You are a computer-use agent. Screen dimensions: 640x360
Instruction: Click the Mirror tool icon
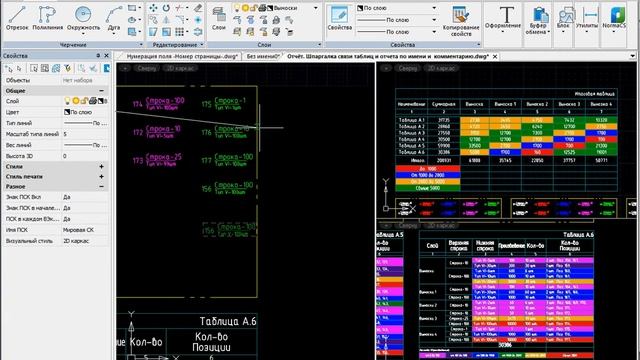166,20
